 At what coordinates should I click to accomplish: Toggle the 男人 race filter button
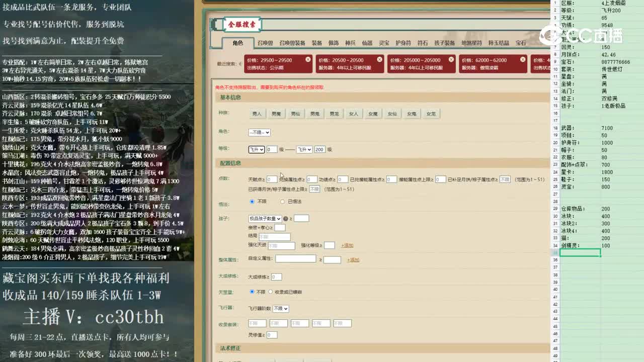tap(257, 114)
